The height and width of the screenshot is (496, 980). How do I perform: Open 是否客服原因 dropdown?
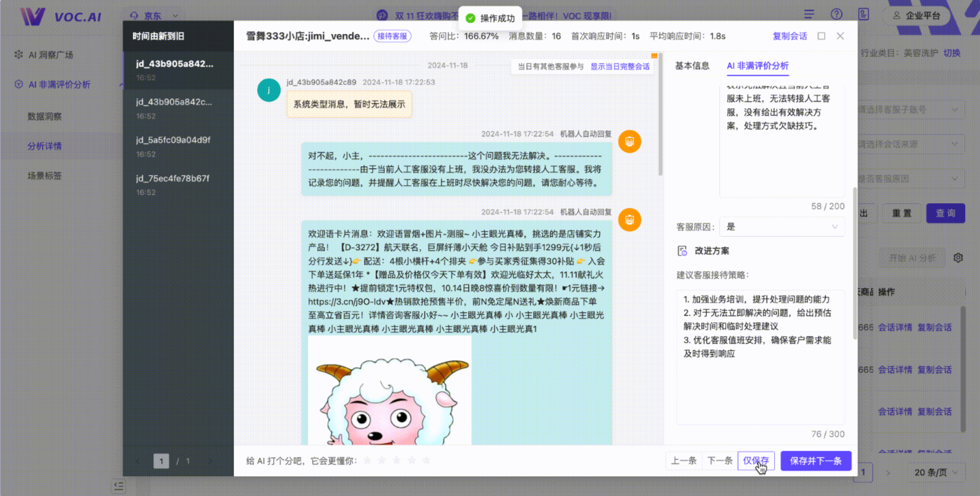[x=911, y=179]
